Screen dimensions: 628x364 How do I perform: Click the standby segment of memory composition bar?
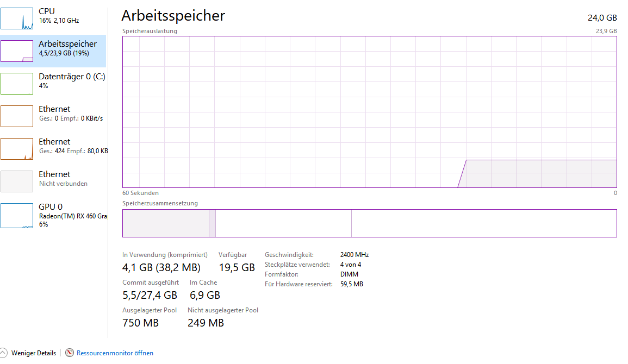[x=284, y=223]
